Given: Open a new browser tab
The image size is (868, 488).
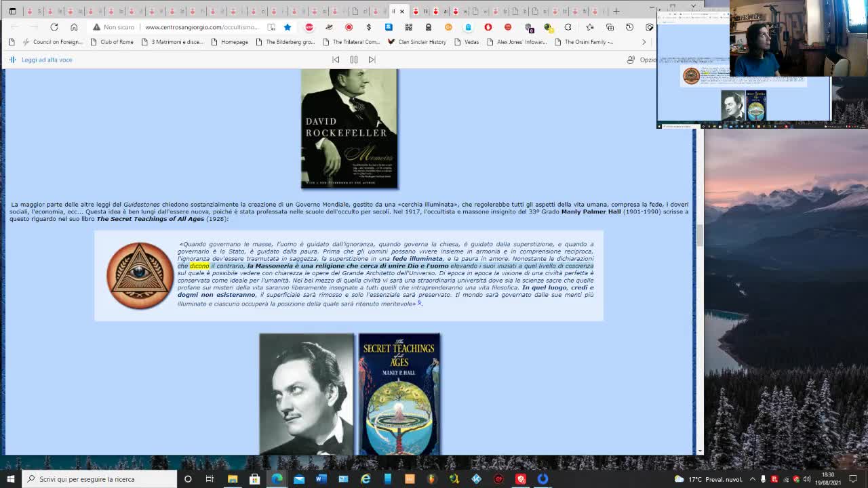Looking at the screenshot, I should 616,11.
